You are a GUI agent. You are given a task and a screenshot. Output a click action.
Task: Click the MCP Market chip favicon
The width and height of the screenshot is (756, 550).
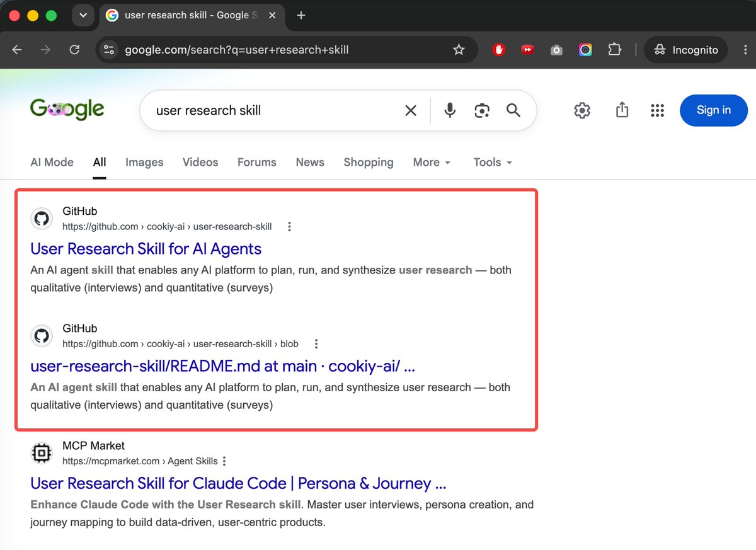coord(42,453)
